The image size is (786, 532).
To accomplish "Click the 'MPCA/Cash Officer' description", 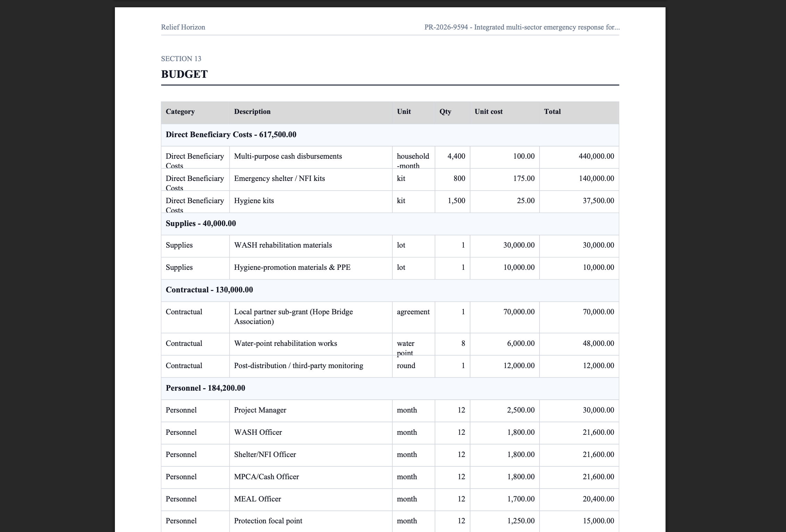I will point(266,477).
